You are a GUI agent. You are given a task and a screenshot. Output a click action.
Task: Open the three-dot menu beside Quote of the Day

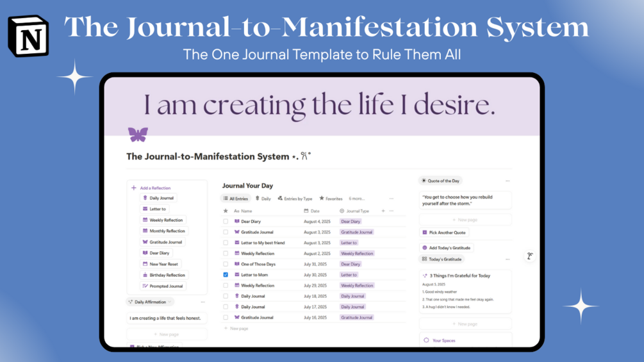pyautogui.click(x=508, y=181)
